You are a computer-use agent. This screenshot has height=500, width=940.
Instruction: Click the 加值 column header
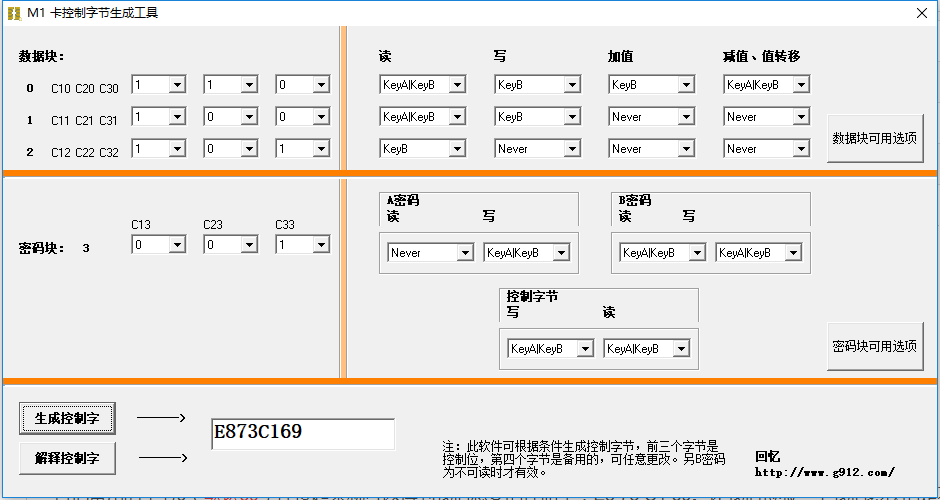point(620,56)
